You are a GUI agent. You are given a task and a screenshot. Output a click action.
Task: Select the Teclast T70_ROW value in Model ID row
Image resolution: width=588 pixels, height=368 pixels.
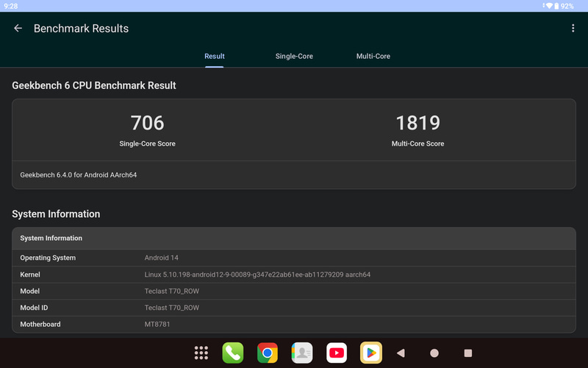[x=172, y=308]
